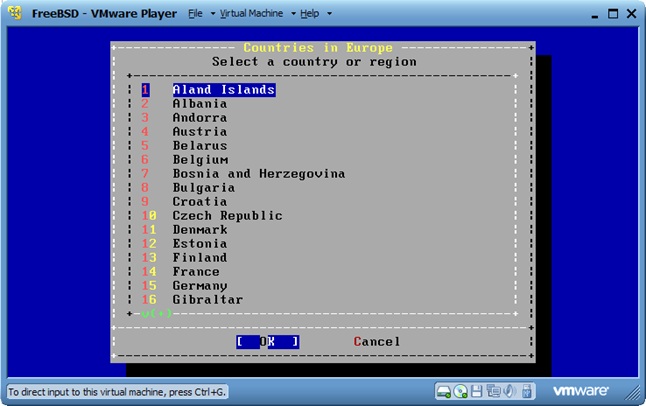The image size is (646, 406).
Task: Click the CD/DVD drive status icon
Action: (461, 390)
